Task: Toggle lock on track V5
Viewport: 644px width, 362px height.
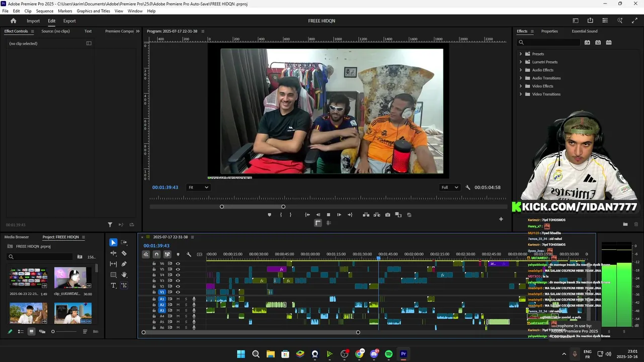Action: (x=154, y=269)
